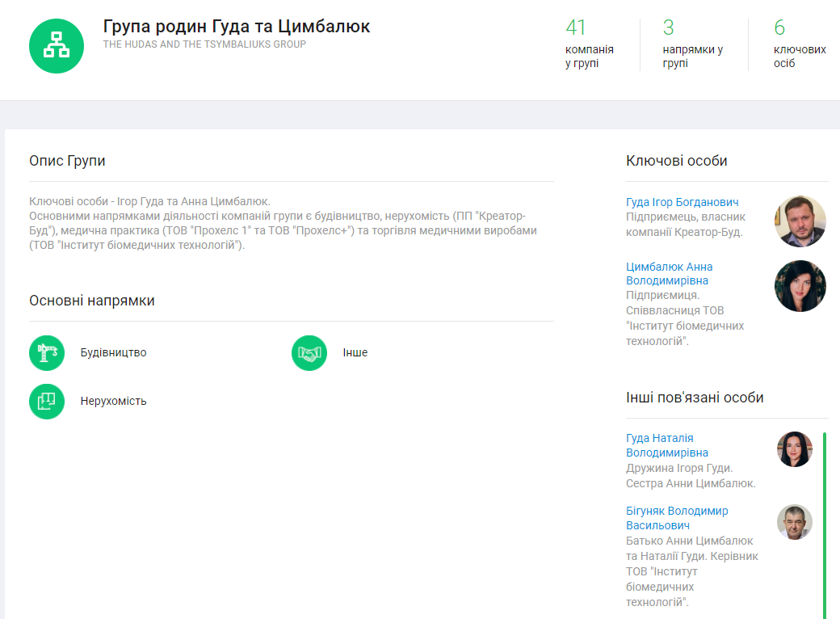
Task: Click the Група родин Гуда та Цимбалюк title
Action: tap(237, 26)
